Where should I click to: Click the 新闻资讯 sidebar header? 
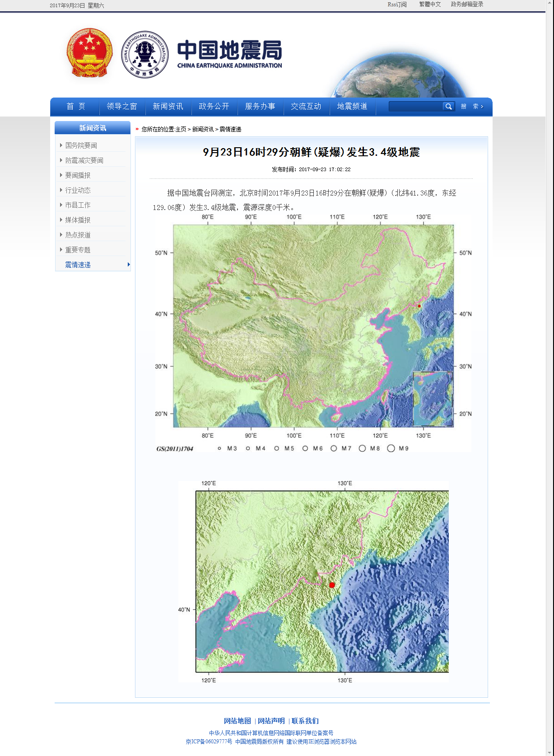pyautogui.click(x=93, y=128)
